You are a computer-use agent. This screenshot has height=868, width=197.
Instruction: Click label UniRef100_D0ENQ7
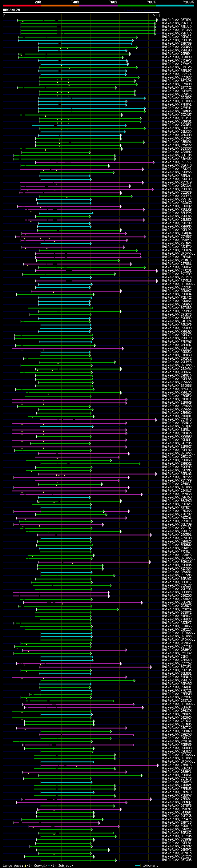pyautogui.click(x=177, y=802)
